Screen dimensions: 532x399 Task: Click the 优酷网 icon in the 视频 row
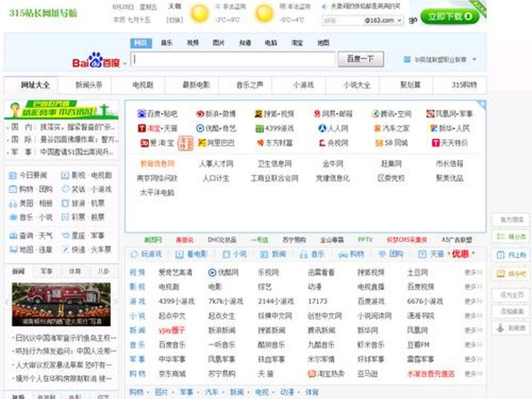point(212,273)
